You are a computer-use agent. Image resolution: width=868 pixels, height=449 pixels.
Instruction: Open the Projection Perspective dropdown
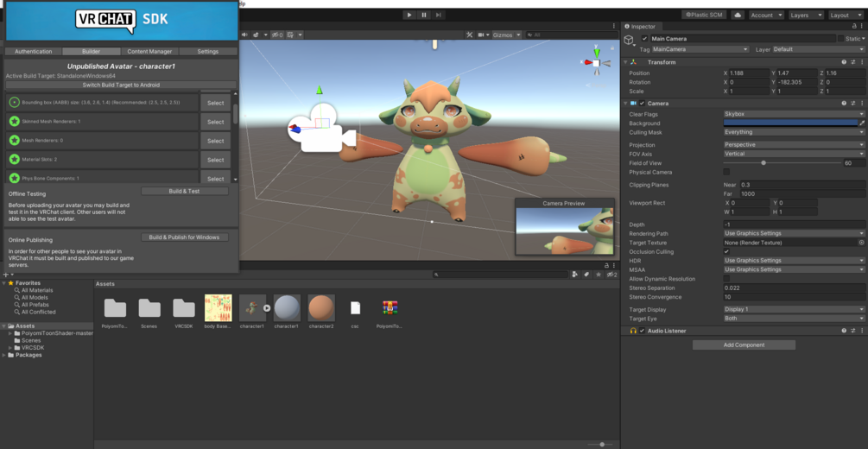(794, 144)
